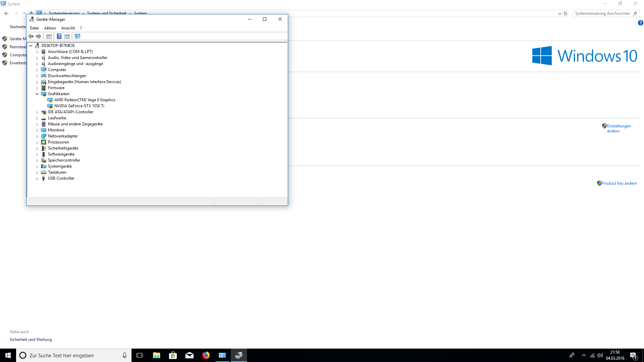Open Microsoft Store from the taskbar

173,355
